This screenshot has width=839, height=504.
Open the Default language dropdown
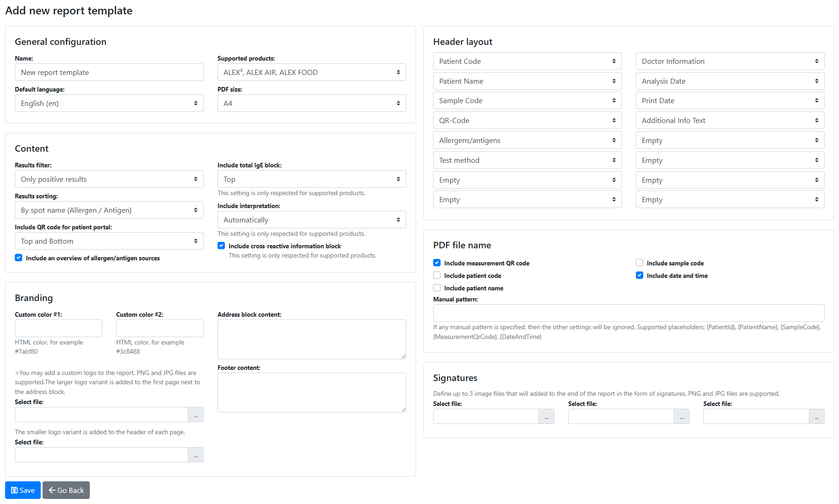[109, 104]
